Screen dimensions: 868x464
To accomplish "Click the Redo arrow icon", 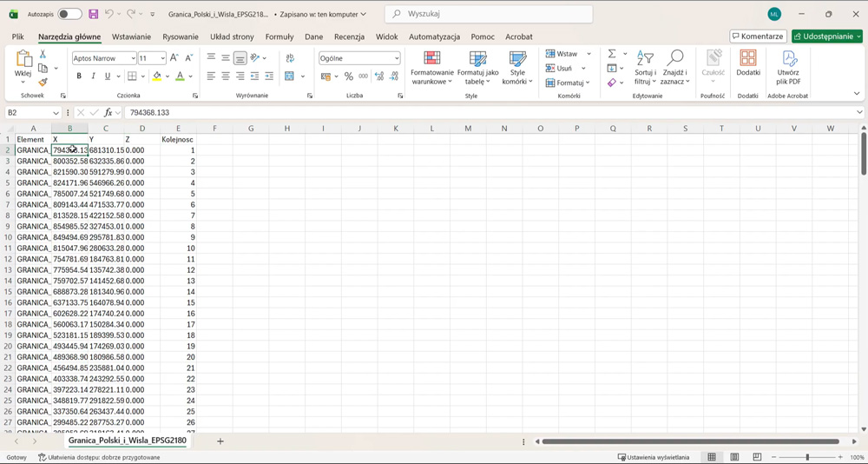I will tap(131, 15).
